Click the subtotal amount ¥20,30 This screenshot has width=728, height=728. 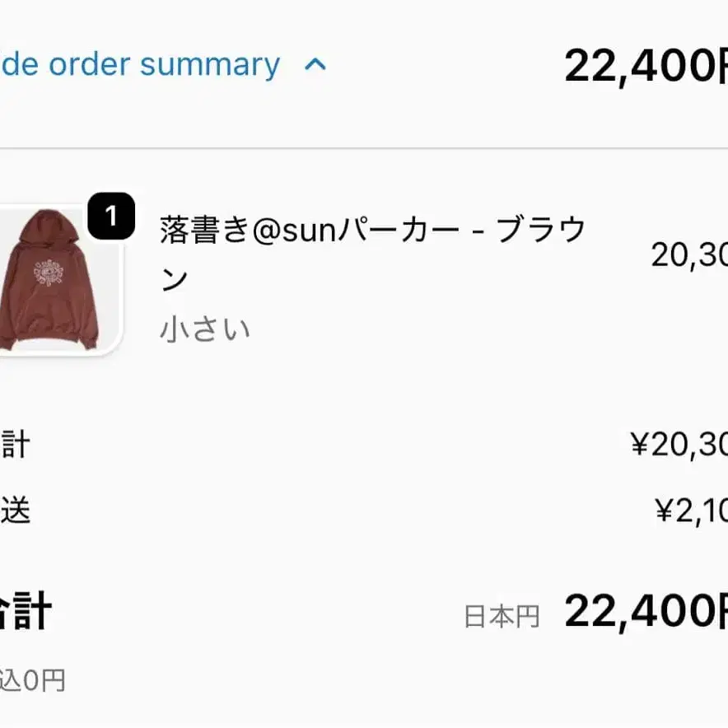pos(679,445)
